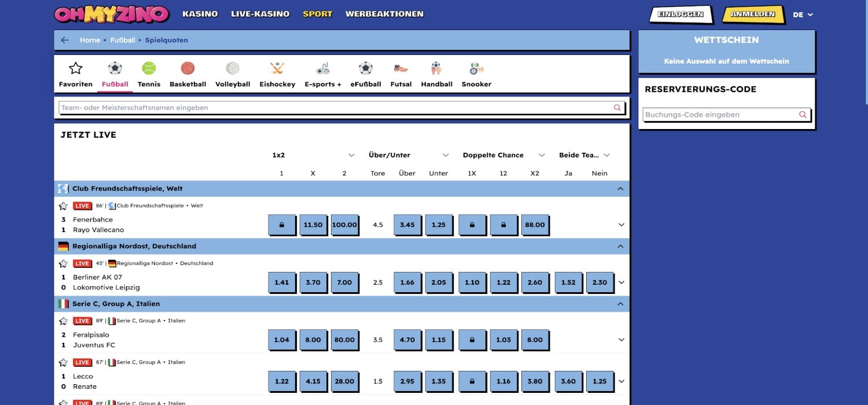Click locked 1X odds for Lecco match

(x=472, y=382)
